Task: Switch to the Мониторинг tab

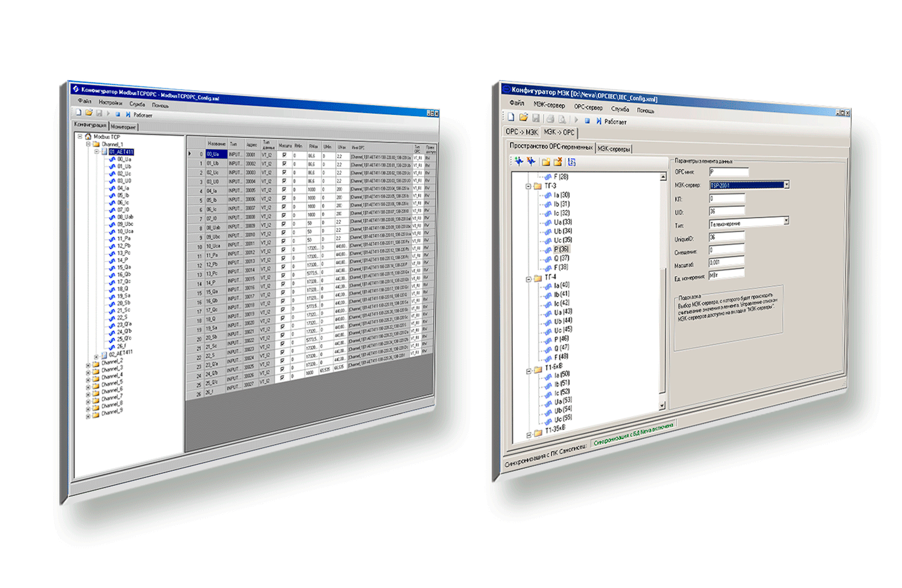Action: pos(123,127)
